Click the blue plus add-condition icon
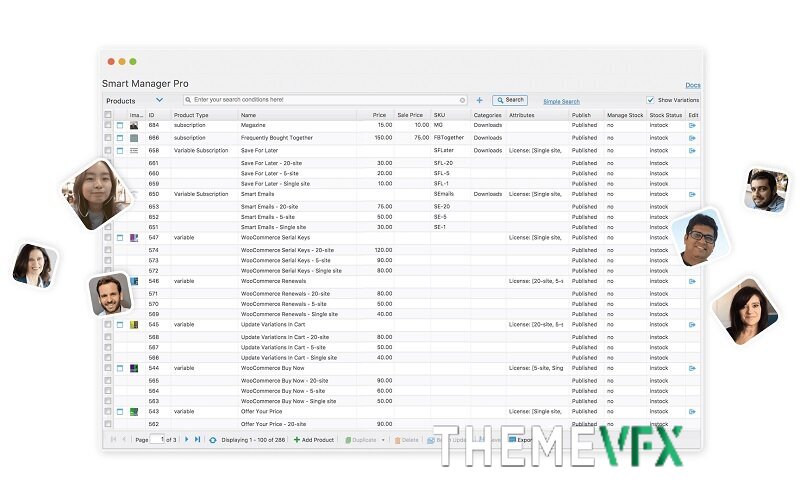This screenshot has width=800, height=500. (x=479, y=101)
